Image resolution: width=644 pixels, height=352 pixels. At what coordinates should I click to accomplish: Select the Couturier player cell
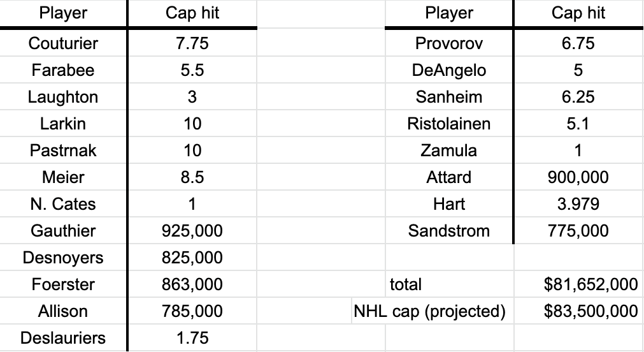pos(63,43)
